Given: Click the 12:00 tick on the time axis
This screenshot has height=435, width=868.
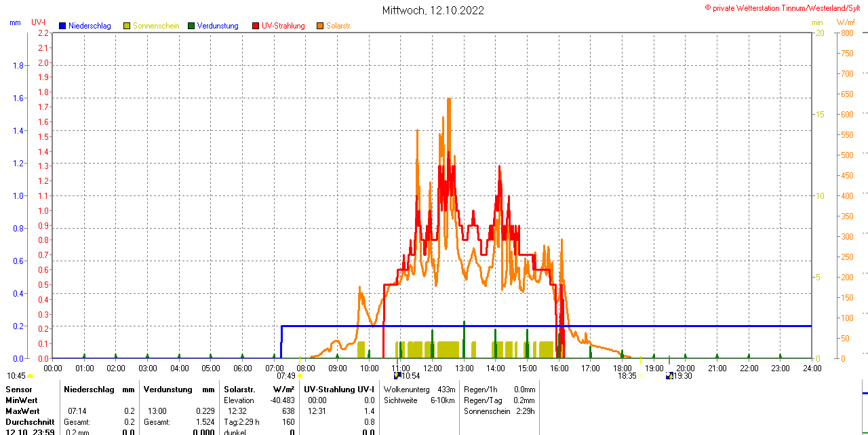Looking at the screenshot, I should (x=433, y=368).
